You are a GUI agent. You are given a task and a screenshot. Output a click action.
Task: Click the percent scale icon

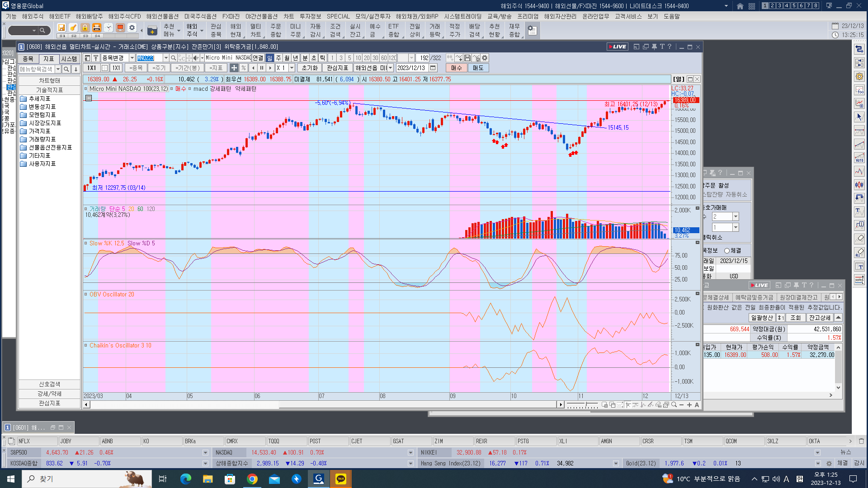point(244,68)
